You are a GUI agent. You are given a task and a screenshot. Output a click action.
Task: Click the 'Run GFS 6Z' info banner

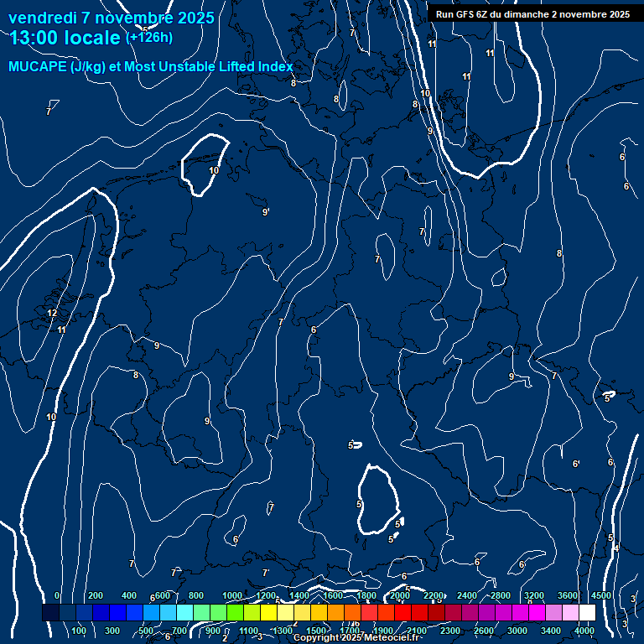(532, 14)
